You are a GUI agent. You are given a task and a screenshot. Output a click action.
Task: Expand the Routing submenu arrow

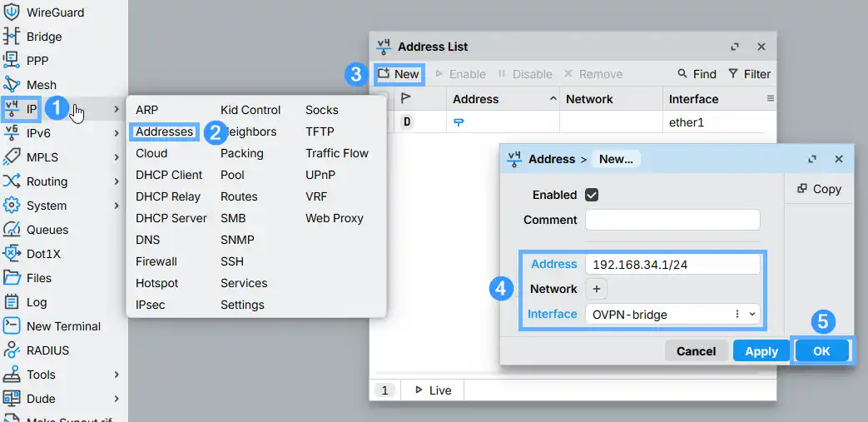pos(117,181)
